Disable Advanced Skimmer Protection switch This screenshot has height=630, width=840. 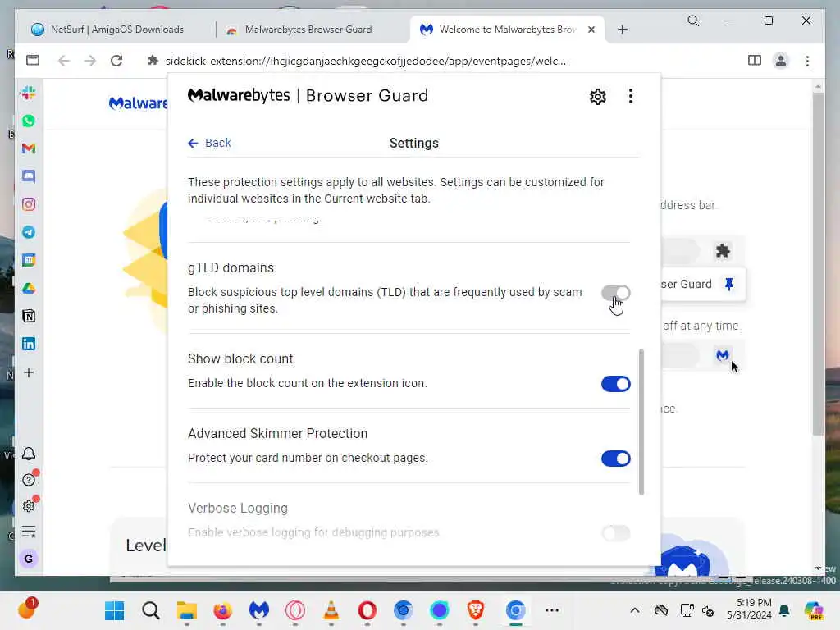pos(615,459)
